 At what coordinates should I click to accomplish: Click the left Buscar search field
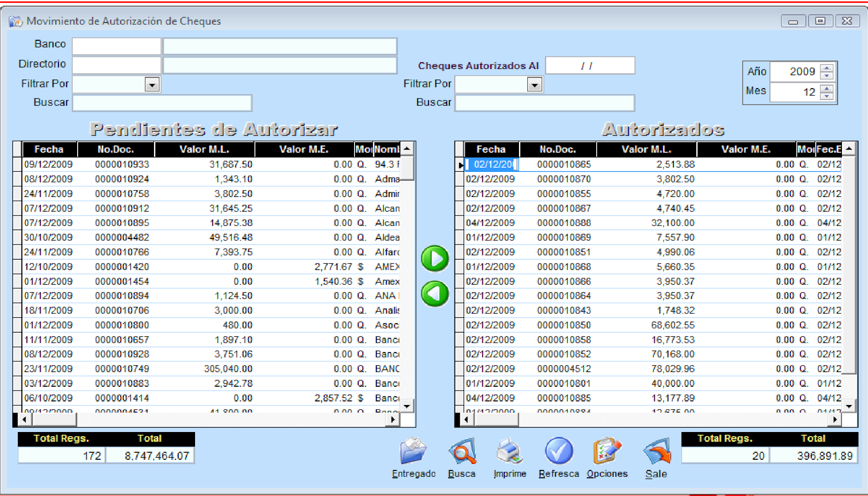(162, 103)
